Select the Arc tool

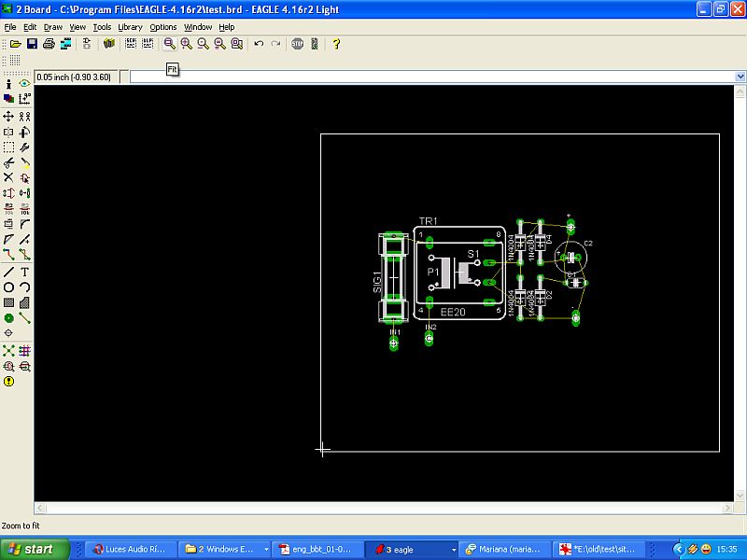pyautogui.click(x=25, y=287)
